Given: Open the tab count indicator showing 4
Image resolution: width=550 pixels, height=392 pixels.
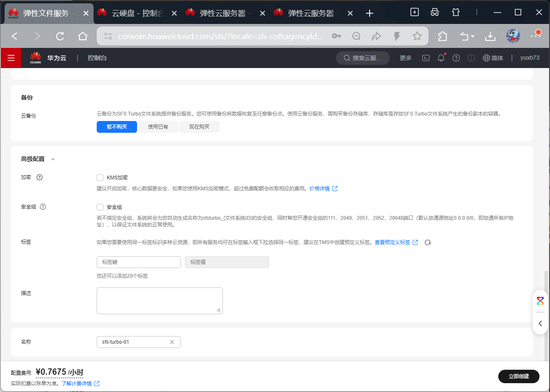Looking at the screenshot, I should pyautogui.click(x=414, y=12).
